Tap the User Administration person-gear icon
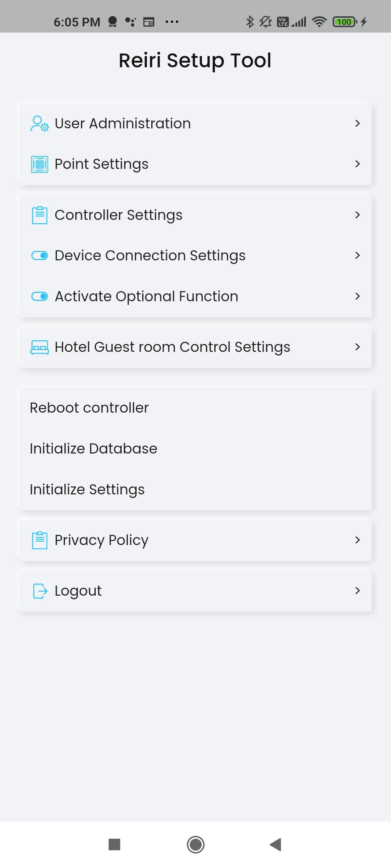This screenshot has height=868, width=391. coord(39,124)
